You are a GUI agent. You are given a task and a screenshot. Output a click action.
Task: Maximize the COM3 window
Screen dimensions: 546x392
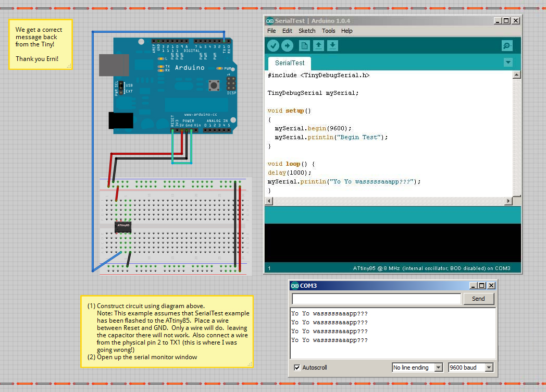(482, 286)
